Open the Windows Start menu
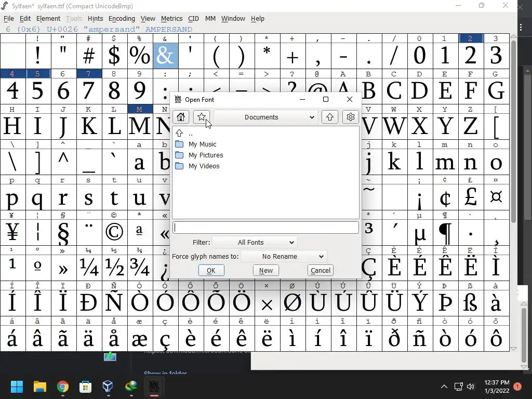Screen dimensions: 532x399 tap(17, 387)
